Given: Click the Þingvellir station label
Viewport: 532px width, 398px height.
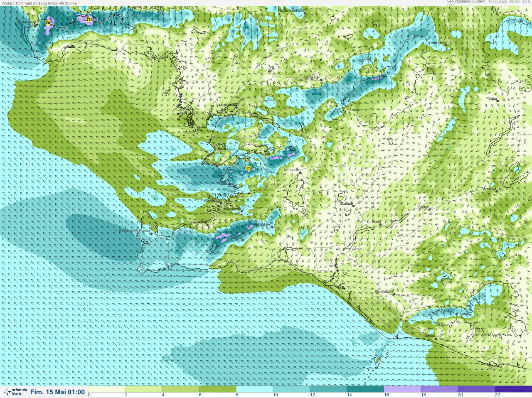Looking at the screenshot, I should tap(291, 170).
